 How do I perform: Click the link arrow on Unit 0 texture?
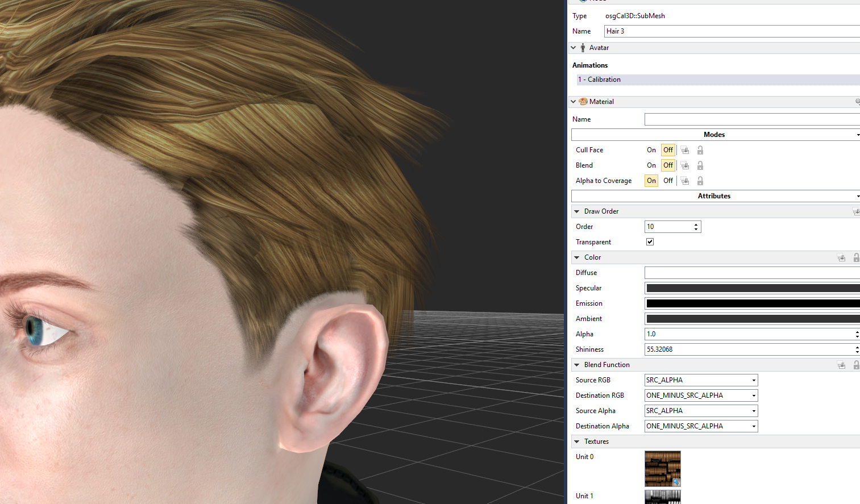pyautogui.click(x=676, y=482)
